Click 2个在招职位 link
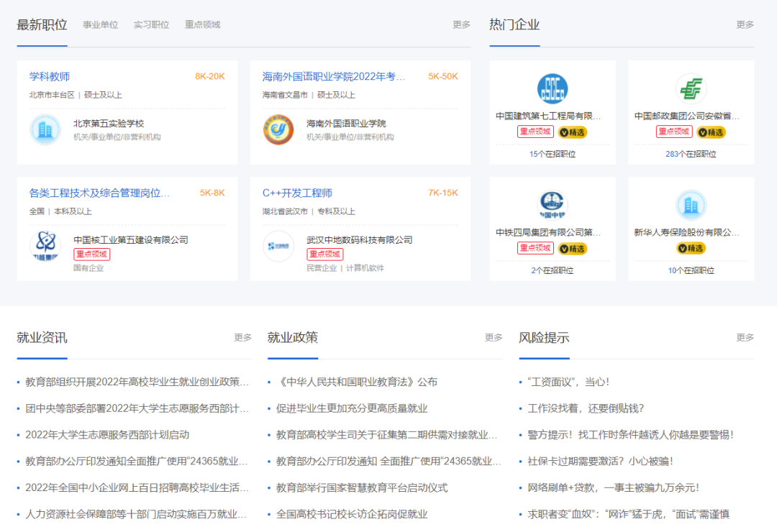This screenshot has width=777, height=532. tap(553, 270)
